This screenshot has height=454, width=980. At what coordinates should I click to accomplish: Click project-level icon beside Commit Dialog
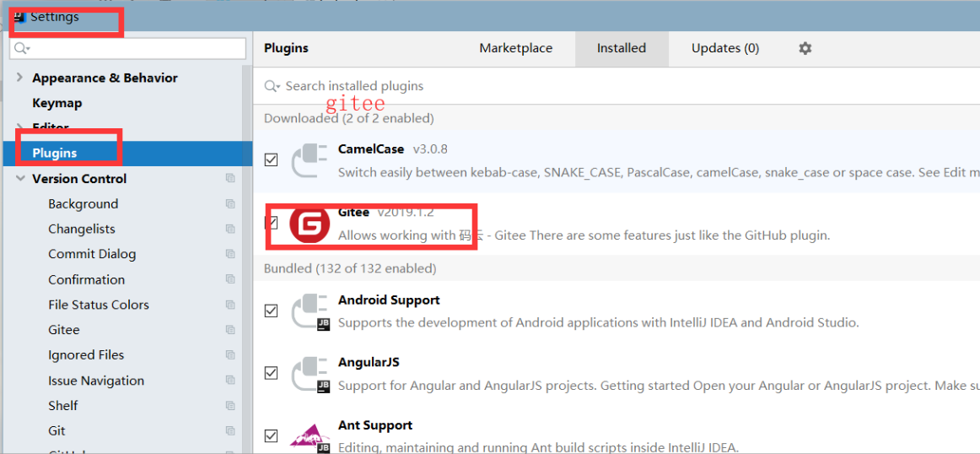pos(230,254)
